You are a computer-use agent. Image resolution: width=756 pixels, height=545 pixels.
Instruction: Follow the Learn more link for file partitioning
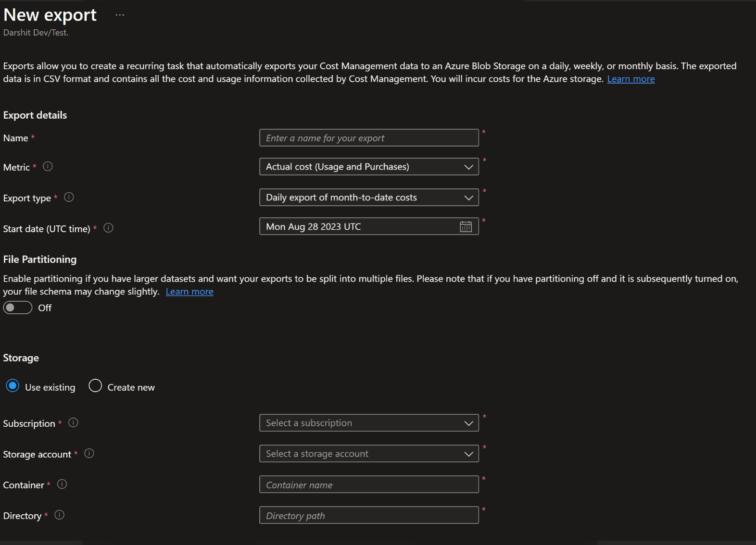click(189, 292)
